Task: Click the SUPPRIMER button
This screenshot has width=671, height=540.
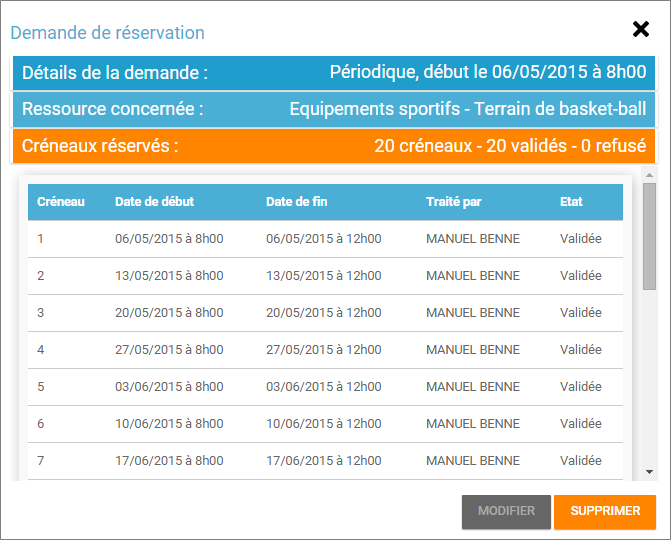Action: [x=605, y=511]
